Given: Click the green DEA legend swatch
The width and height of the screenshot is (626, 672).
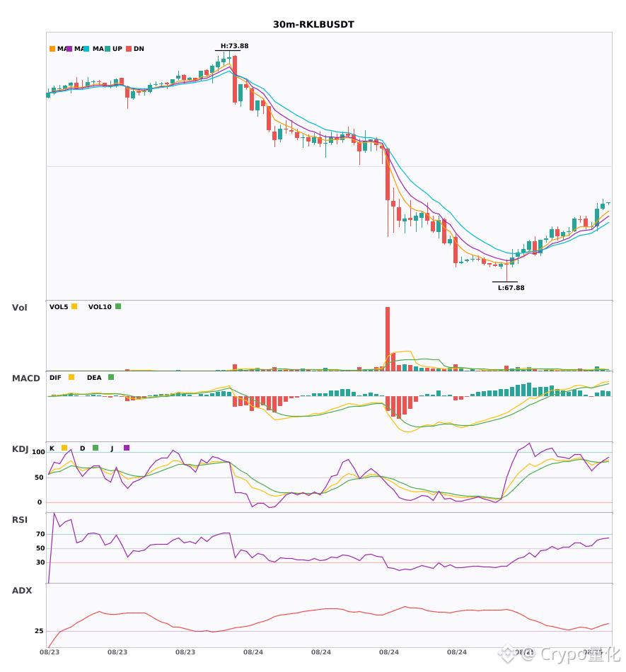Looking at the screenshot, I should pyautogui.click(x=111, y=377).
